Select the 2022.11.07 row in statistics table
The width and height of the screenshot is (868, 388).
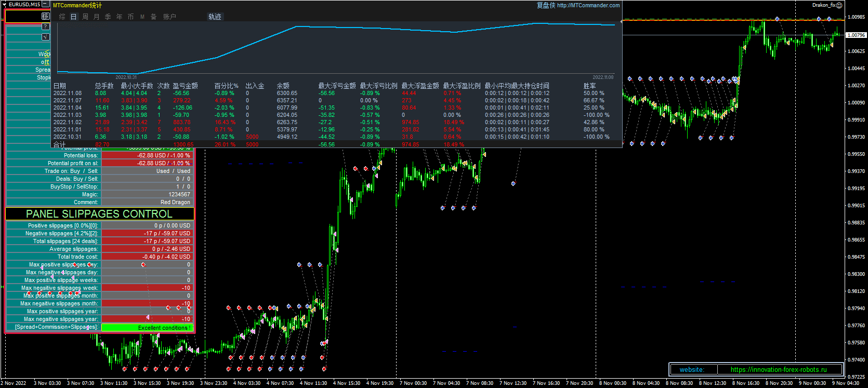tap(68, 100)
